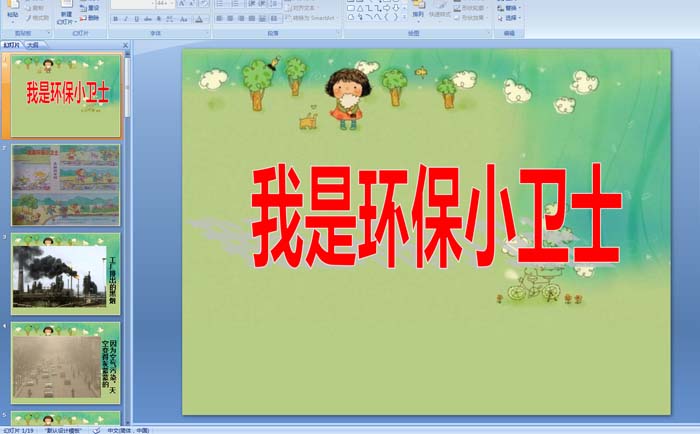Select slide 4 thumbnail with smoggy street
The width and height of the screenshot is (700, 434).
[66, 363]
